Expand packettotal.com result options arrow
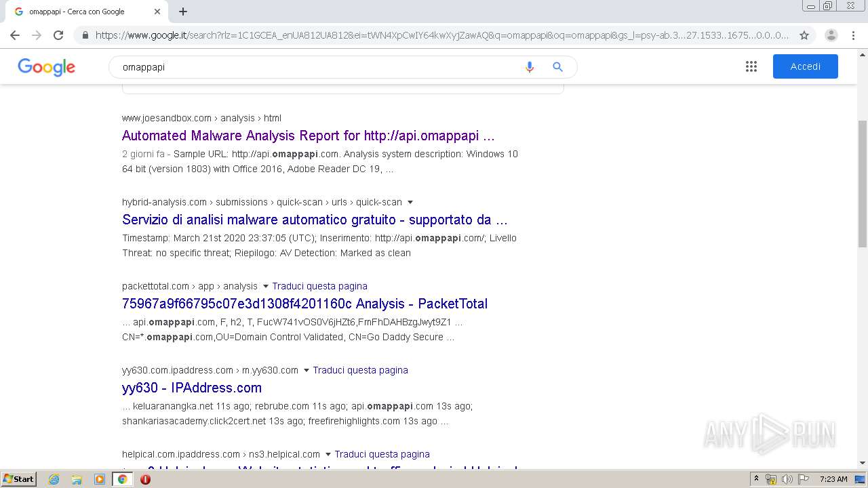 265,286
